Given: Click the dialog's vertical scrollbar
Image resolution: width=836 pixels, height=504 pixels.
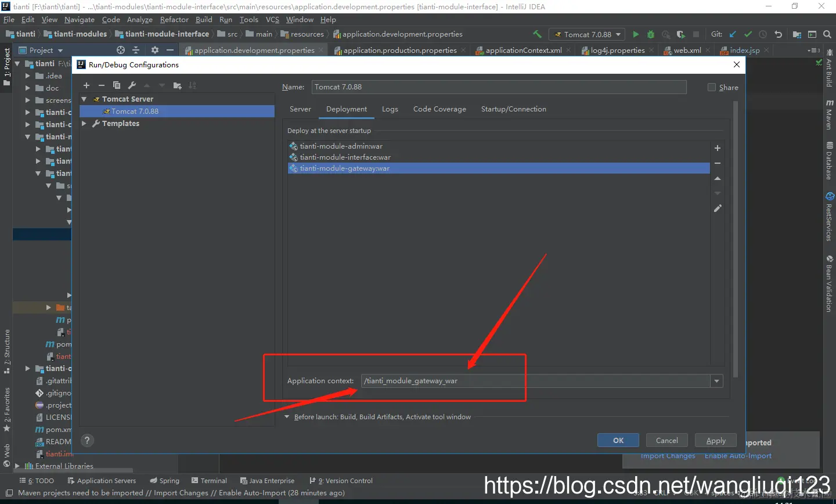Looking at the screenshot, I should point(736,238).
